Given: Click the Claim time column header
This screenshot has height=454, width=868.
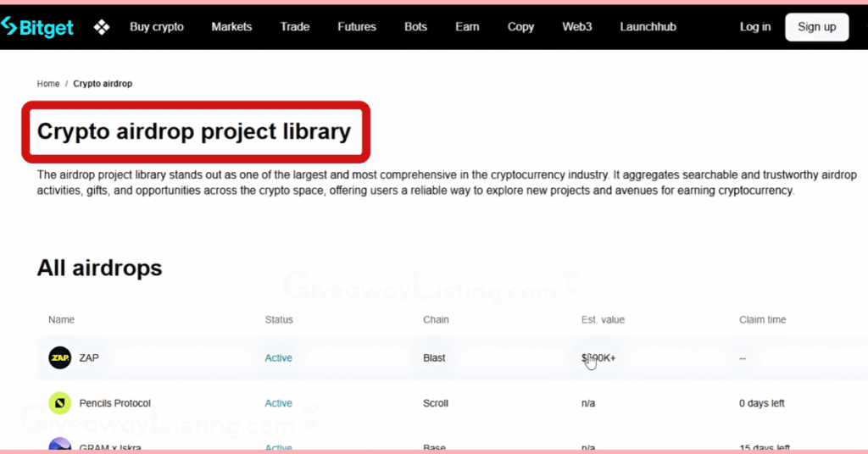Looking at the screenshot, I should 762,319.
